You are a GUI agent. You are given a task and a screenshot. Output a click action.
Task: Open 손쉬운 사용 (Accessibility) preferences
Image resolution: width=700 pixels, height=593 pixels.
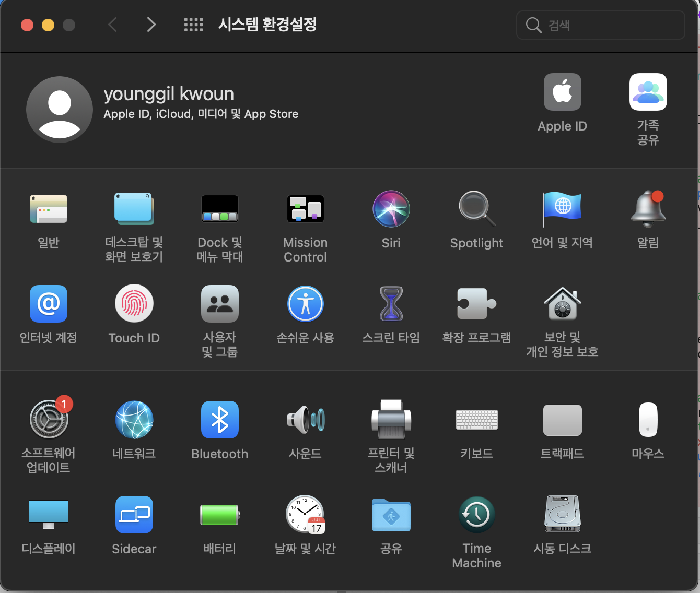(306, 304)
